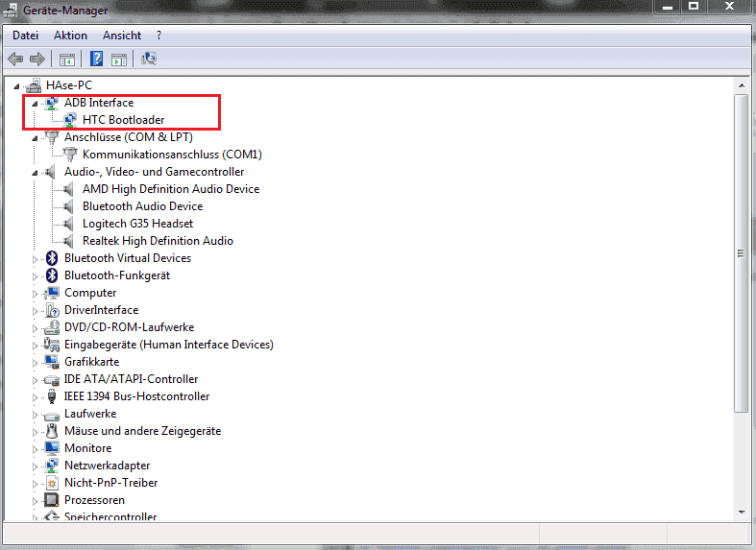Image resolution: width=756 pixels, height=550 pixels.
Task: Close the Geräte-Manager window
Action: 729,7
